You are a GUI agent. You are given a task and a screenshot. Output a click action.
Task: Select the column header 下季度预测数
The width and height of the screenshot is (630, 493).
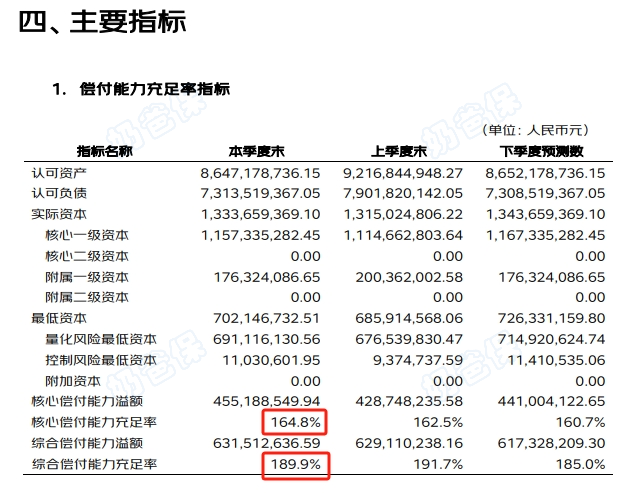542,151
